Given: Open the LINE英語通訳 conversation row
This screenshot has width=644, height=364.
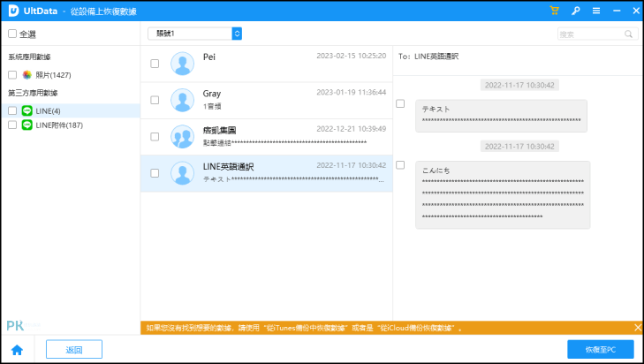Looking at the screenshot, I should tap(267, 173).
